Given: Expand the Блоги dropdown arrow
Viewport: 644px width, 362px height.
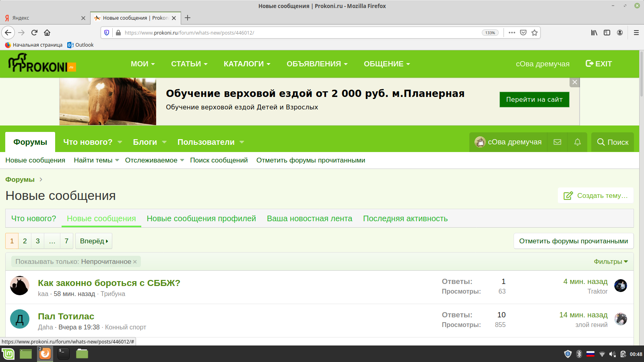Looking at the screenshot, I should pos(164,142).
